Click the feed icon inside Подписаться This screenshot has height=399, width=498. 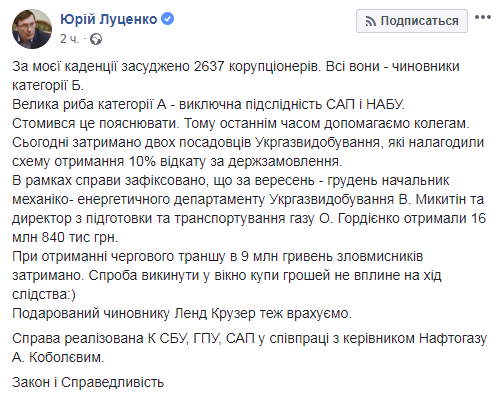[x=370, y=22]
